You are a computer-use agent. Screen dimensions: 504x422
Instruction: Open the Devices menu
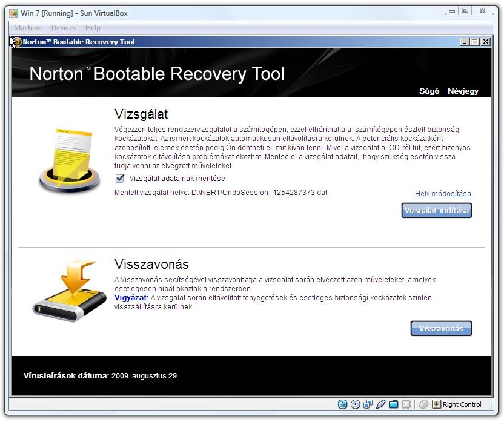pos(64,28)
